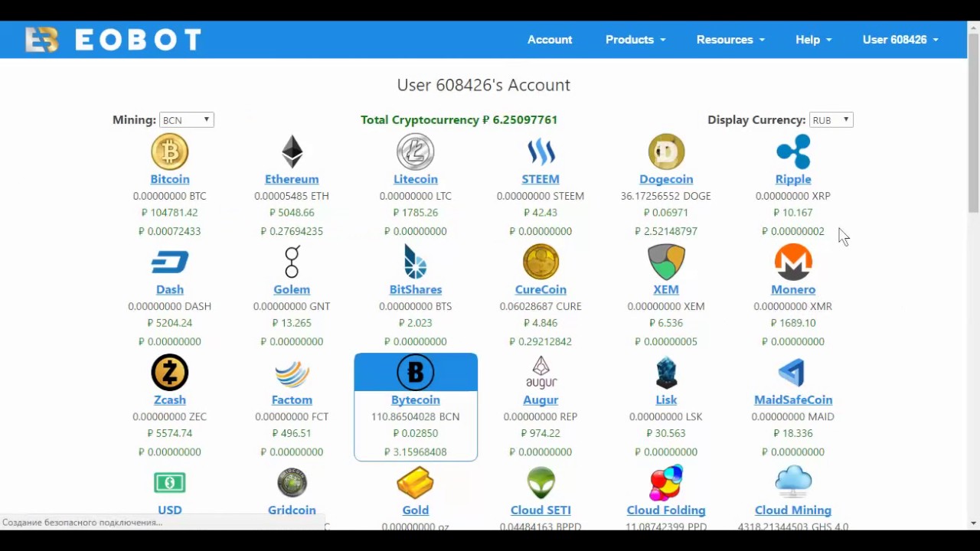Click the Bitcoin coin icon
The height and width of the screenshot is (551, 980).
coord(170,152)
